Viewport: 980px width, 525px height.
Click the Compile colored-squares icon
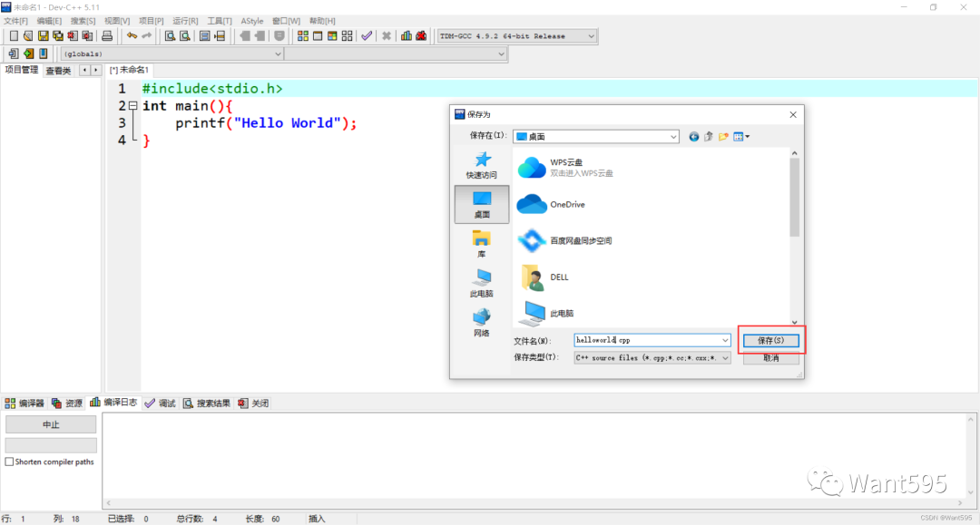(x=302, y=36)
